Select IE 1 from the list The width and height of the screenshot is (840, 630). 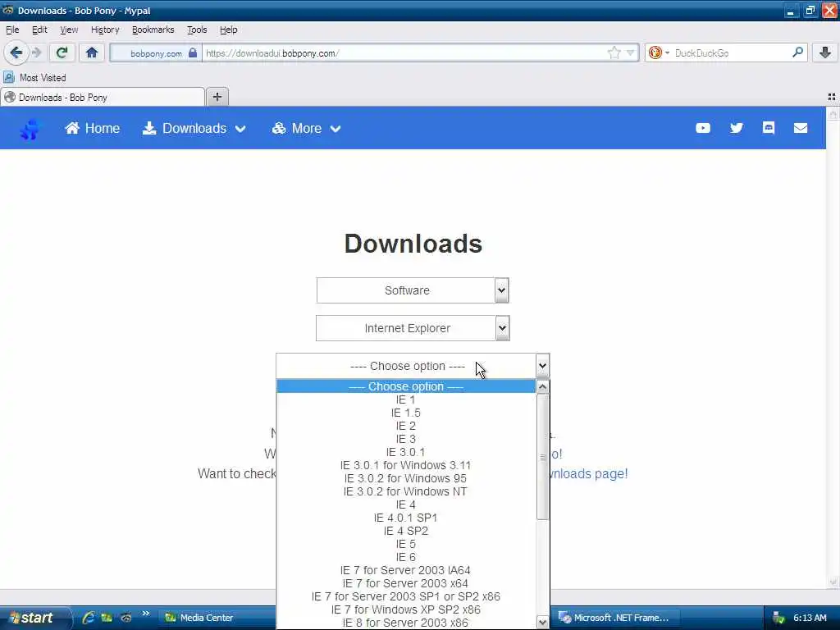(405, 399)
